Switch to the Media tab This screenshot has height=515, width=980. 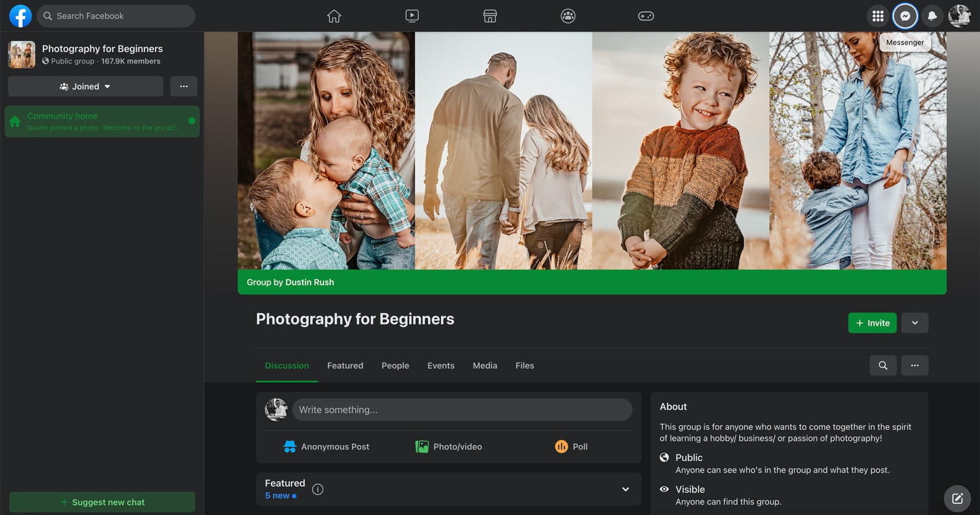pyautogui.click(x=485, y=366)
